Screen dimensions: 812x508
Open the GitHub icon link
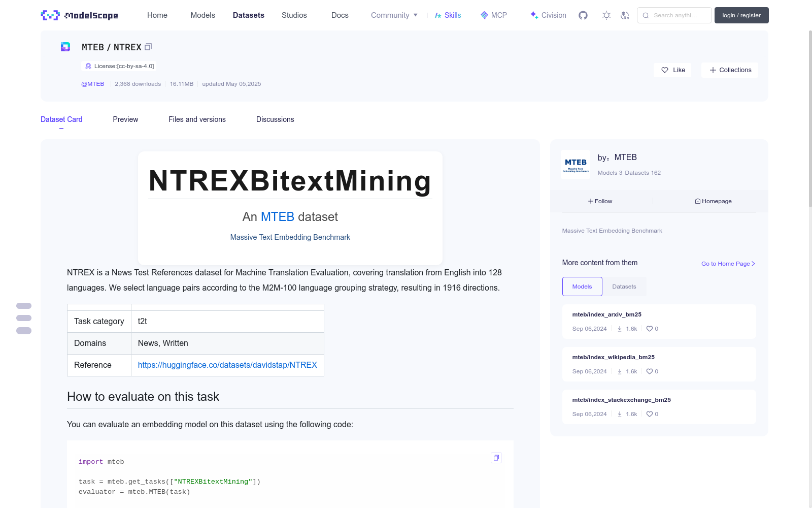pyautogui.click(x=583, y=15)
